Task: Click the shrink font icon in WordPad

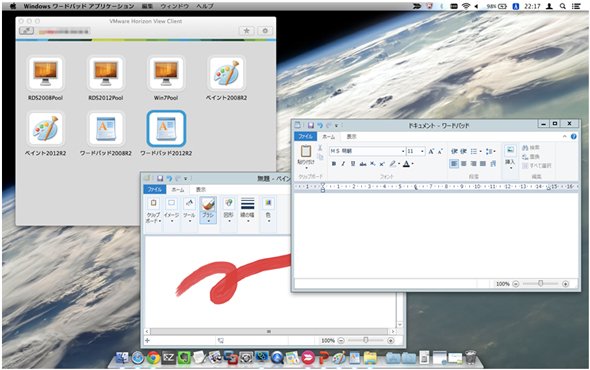Action: [x=439, y=151]
